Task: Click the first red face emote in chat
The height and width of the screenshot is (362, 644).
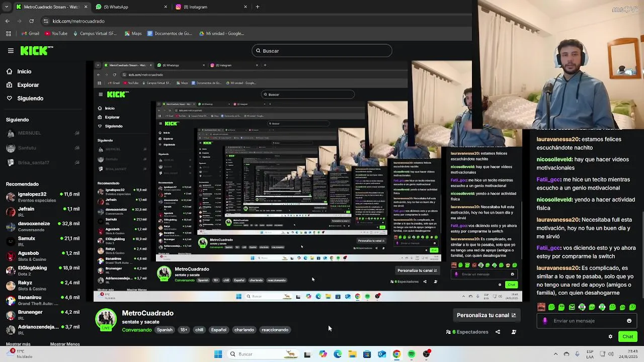Action: (541, 307)
